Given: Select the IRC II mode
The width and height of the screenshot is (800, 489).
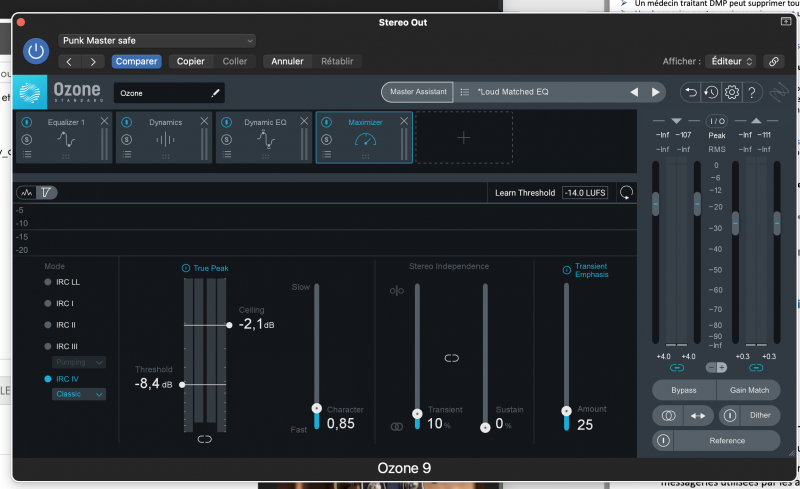Looking at the screenshot, I should (48, 325).
